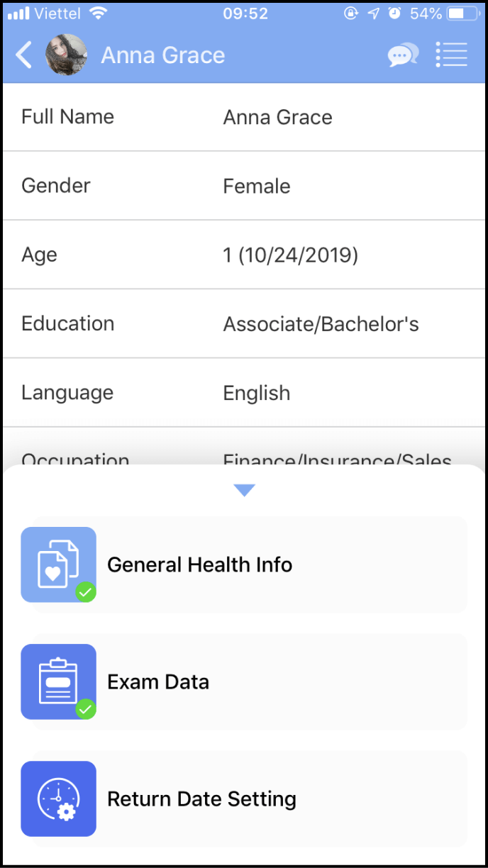This screenshot has width=488, height=868.
Task: Tap Anna Grace title in header
Action: 163,55
